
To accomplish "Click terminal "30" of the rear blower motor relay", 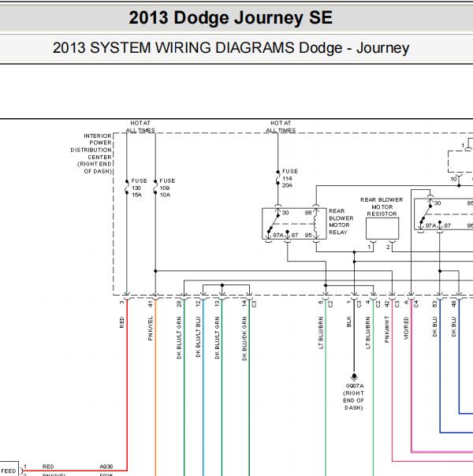I will point(285,213).
